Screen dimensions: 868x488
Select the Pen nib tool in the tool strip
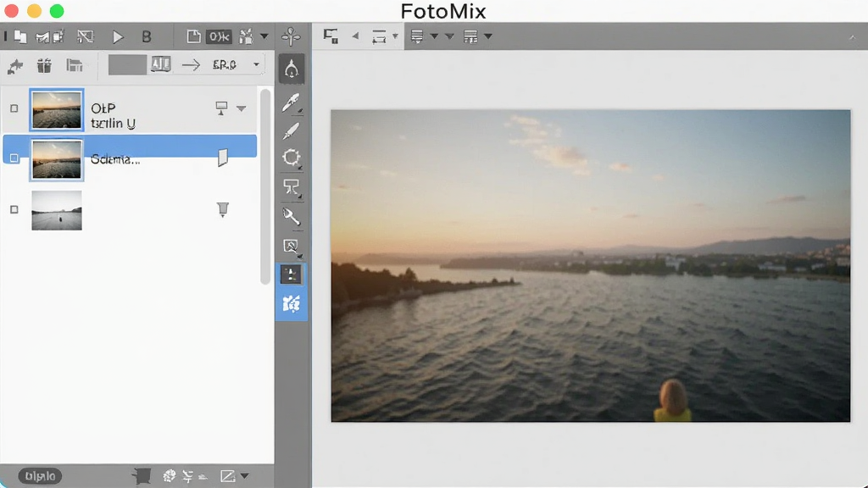pos(292,69)
